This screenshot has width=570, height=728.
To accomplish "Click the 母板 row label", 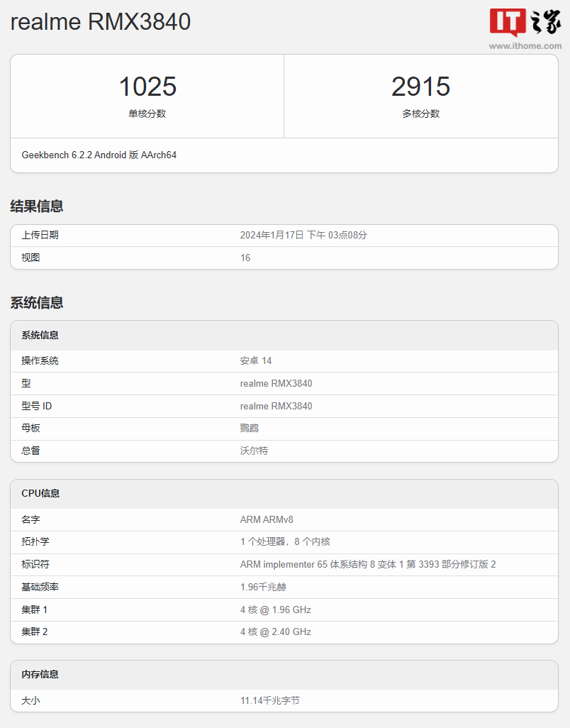I will click(x=30, y=428).
